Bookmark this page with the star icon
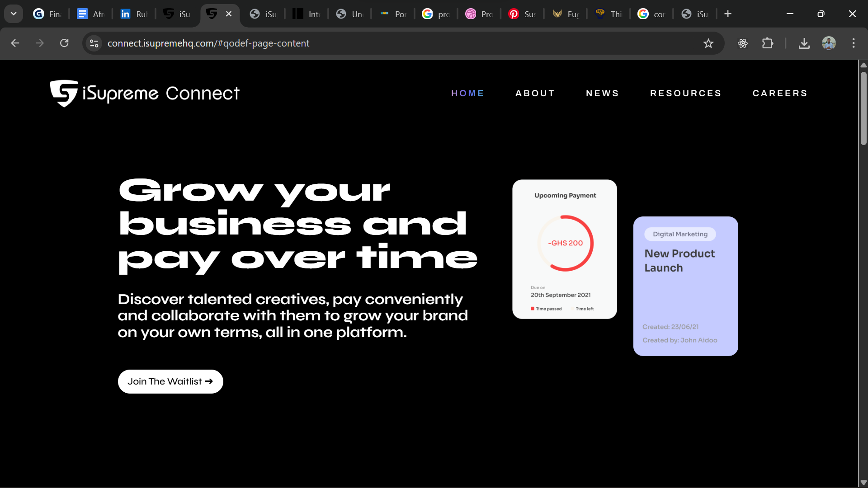 pyautogui.click(x=708, y=43)
